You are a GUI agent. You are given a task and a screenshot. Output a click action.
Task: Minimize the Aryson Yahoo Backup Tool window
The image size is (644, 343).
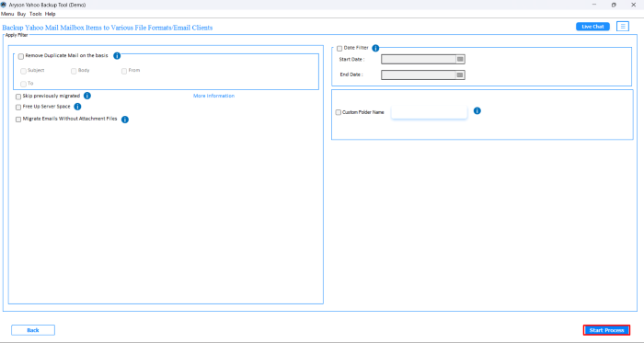594,5
